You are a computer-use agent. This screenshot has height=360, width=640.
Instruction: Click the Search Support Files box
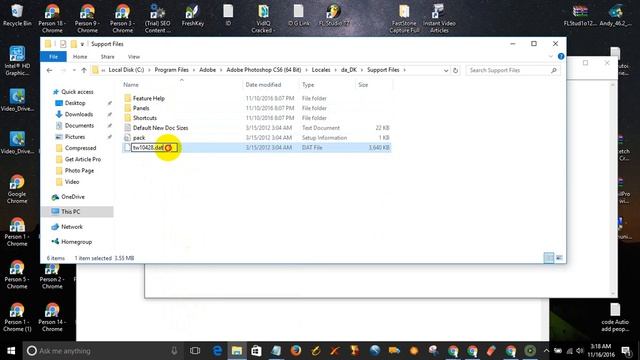pyautogui.click(x=513, y=70)
